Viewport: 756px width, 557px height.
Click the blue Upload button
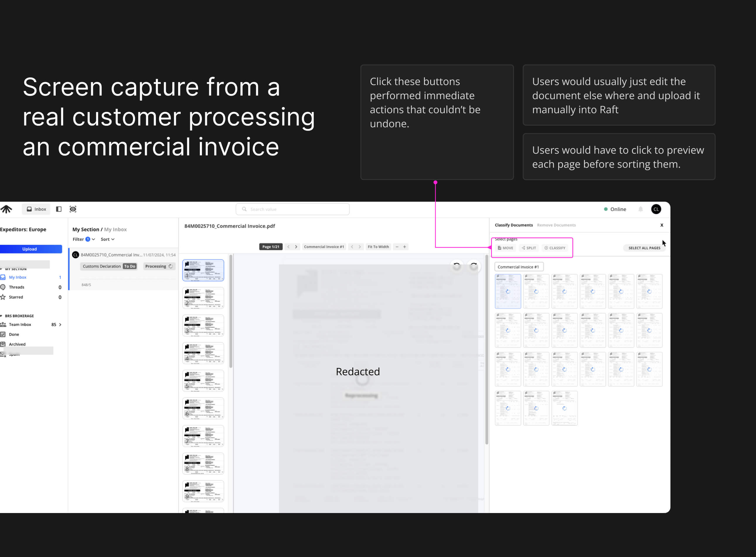click(x=30, y=249)
